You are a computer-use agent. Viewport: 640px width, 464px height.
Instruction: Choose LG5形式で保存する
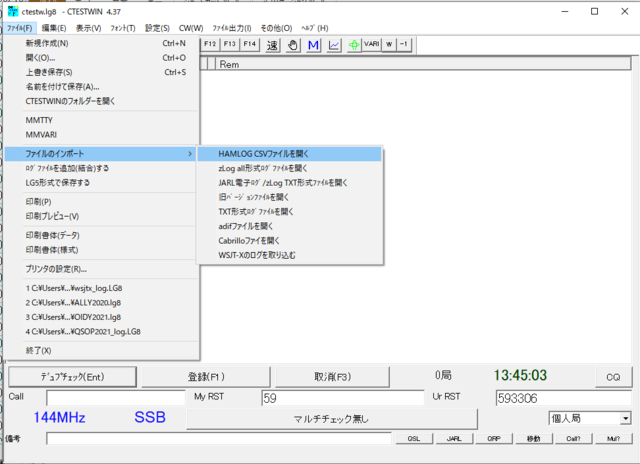coord(101,183)
